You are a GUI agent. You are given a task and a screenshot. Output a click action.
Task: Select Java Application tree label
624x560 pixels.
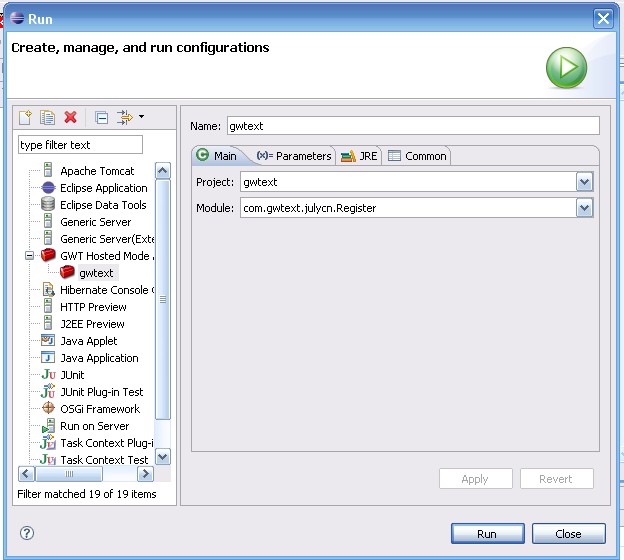[99, 358]
